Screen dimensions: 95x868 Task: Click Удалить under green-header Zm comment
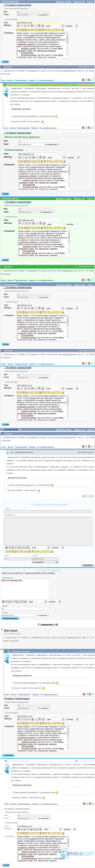pos(35,128)
